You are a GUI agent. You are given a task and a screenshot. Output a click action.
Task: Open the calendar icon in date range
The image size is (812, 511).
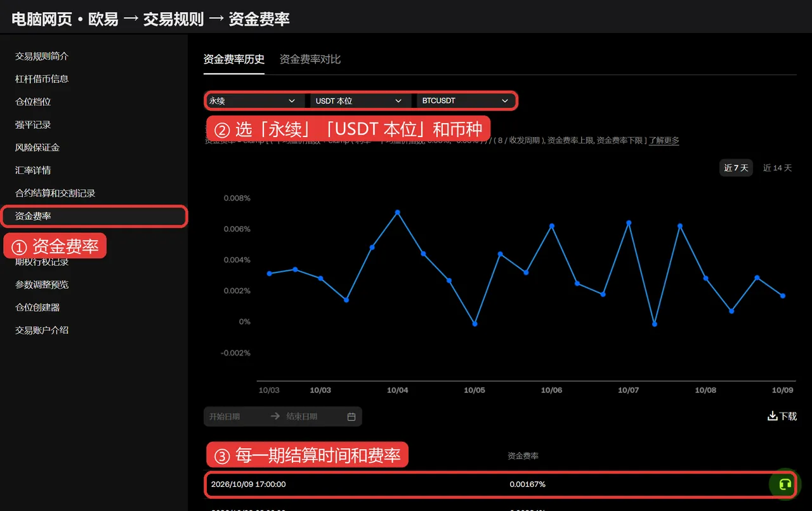tap(351, 416)
